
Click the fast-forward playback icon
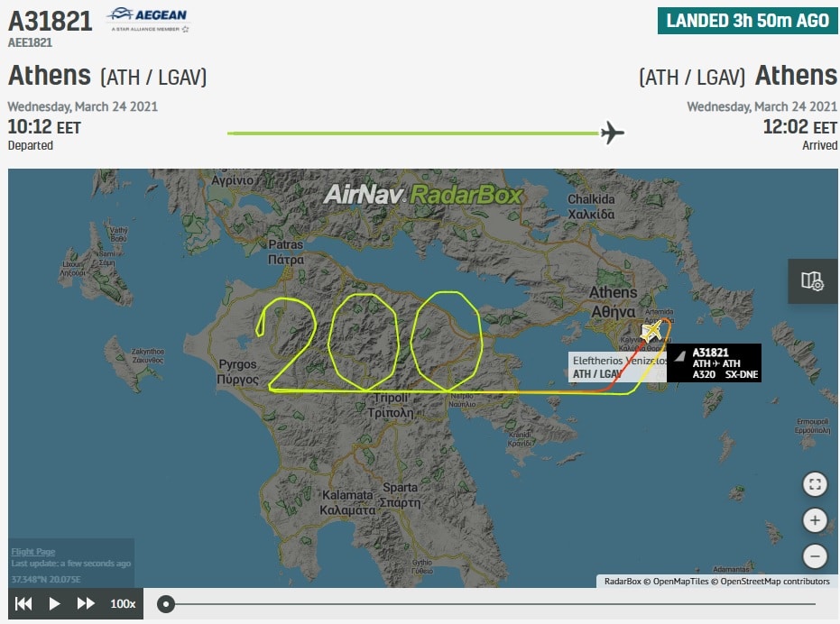pyautogui.click(x=86, y=603)
